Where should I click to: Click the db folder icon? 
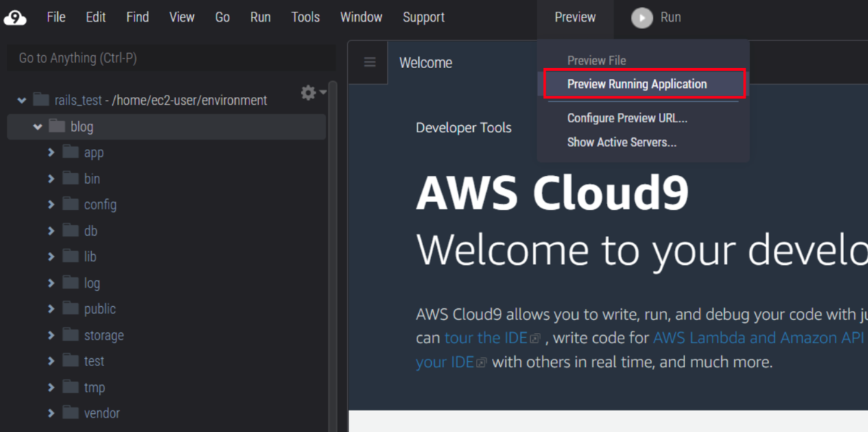click(x=70, y=230)
